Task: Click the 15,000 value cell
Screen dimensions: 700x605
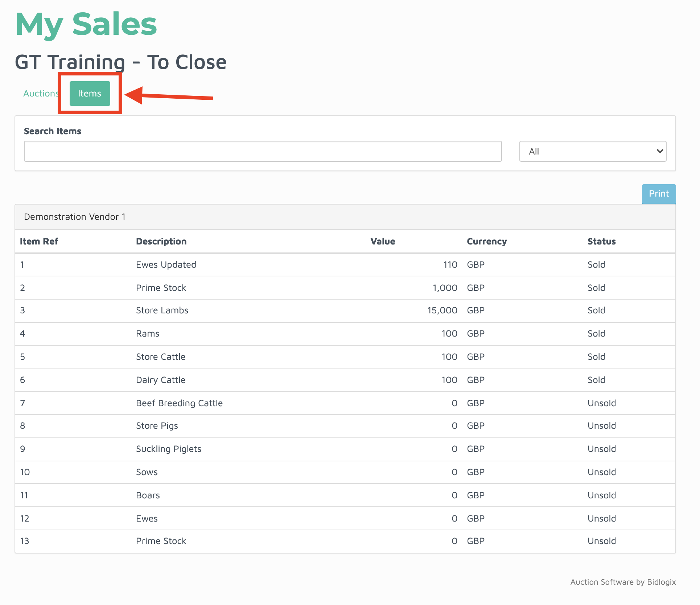Action: [442, 310]
